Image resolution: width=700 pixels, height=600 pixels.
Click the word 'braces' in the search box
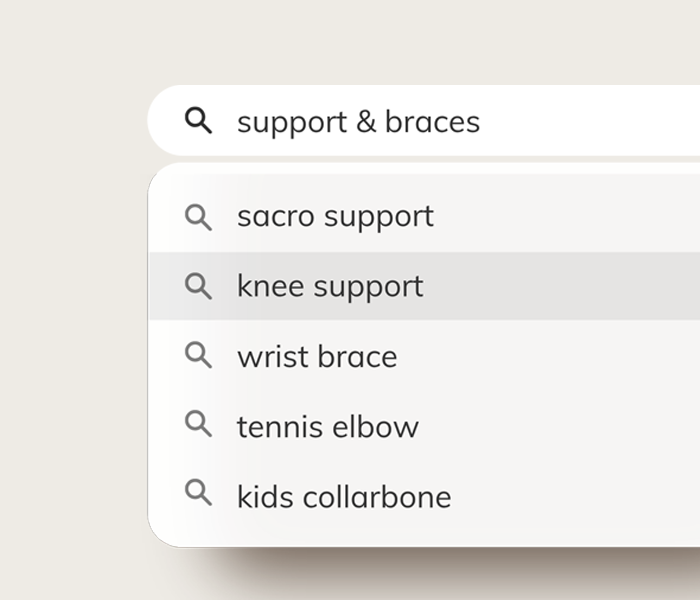click(x=432, y=121)
